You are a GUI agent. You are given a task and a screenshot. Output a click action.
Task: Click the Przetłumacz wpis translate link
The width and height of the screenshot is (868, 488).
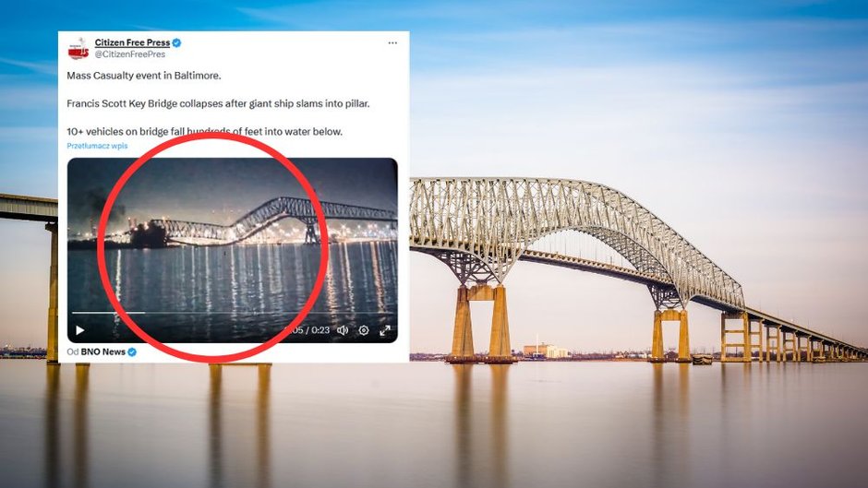click(97, 146)
